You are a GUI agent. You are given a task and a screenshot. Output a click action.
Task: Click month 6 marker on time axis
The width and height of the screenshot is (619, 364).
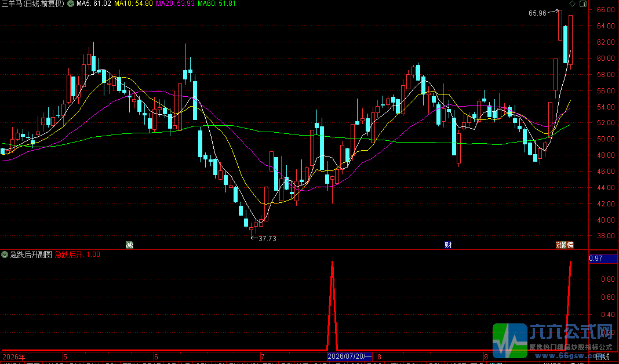click(x=156, y=357)
